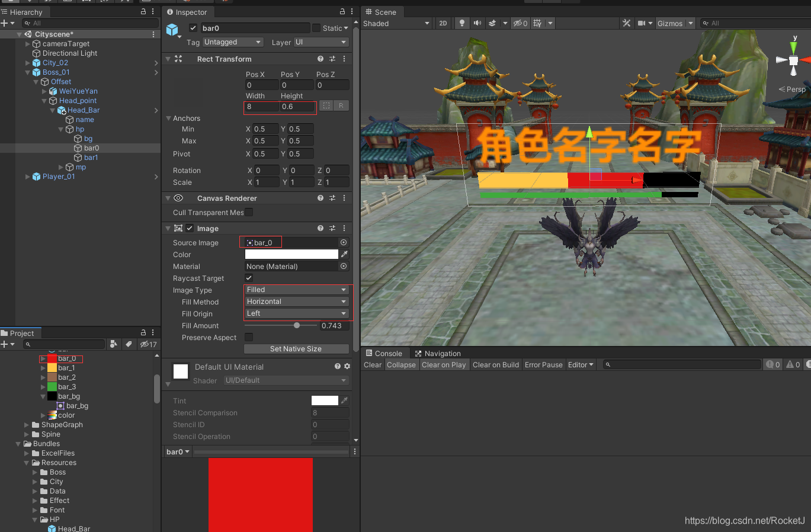811x532 pixels.
Task: Open the scene effects toggle icon
Action: click(492, 23)
